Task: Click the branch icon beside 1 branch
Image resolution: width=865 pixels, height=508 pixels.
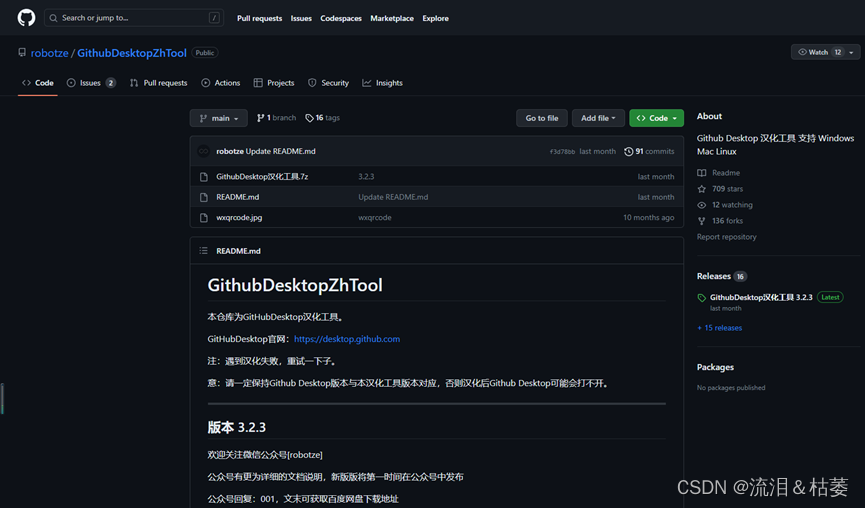Action: coord(260,118)
